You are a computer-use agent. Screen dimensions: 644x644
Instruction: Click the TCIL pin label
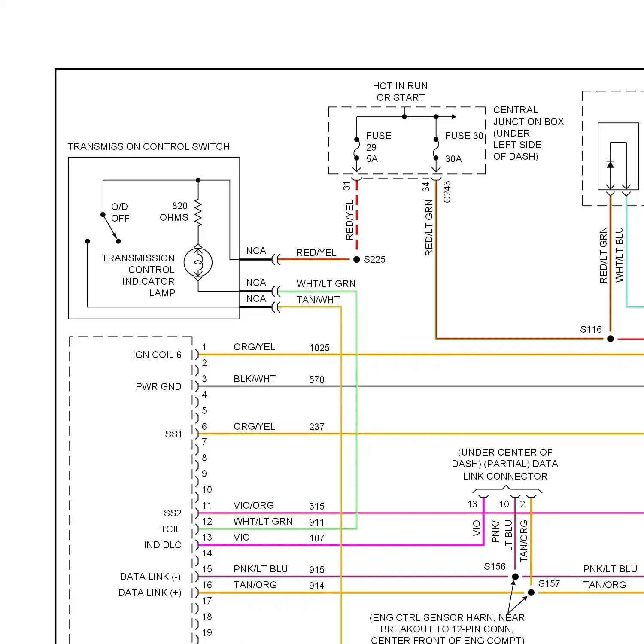pos(170,529)
